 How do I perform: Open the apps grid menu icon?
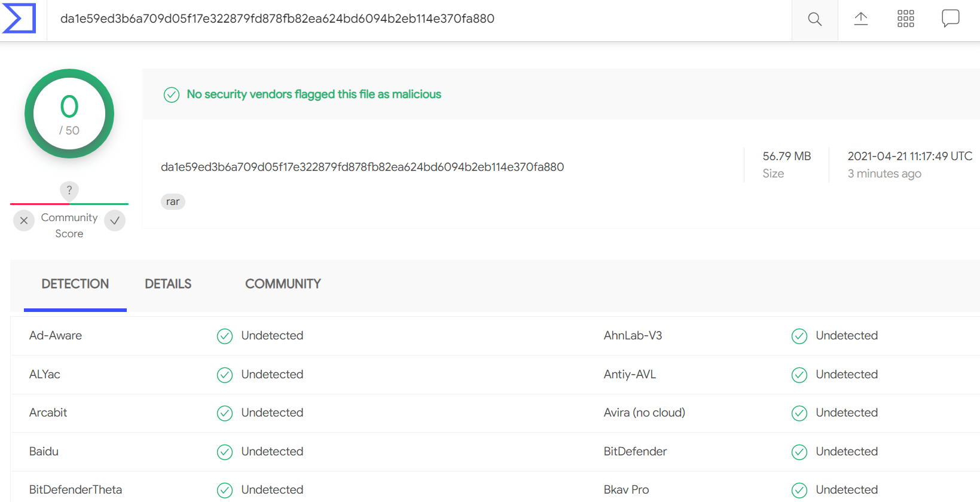tap(906, 19)
